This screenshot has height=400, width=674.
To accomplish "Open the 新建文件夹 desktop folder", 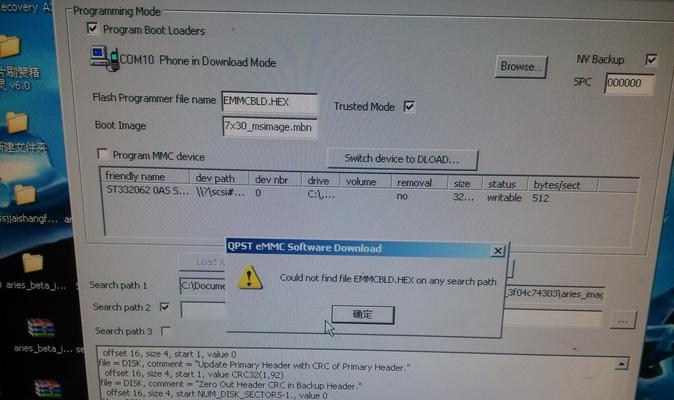I will [17, 123].
